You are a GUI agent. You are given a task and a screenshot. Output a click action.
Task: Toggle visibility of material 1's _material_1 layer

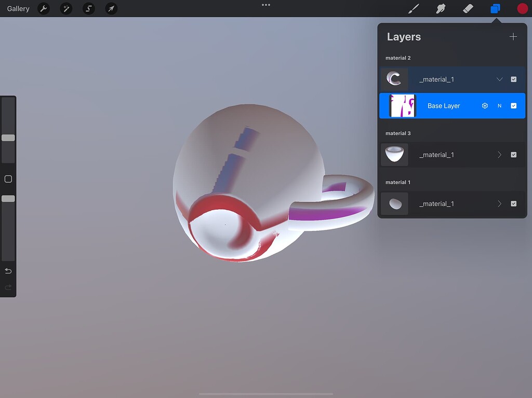click(514, 203)
